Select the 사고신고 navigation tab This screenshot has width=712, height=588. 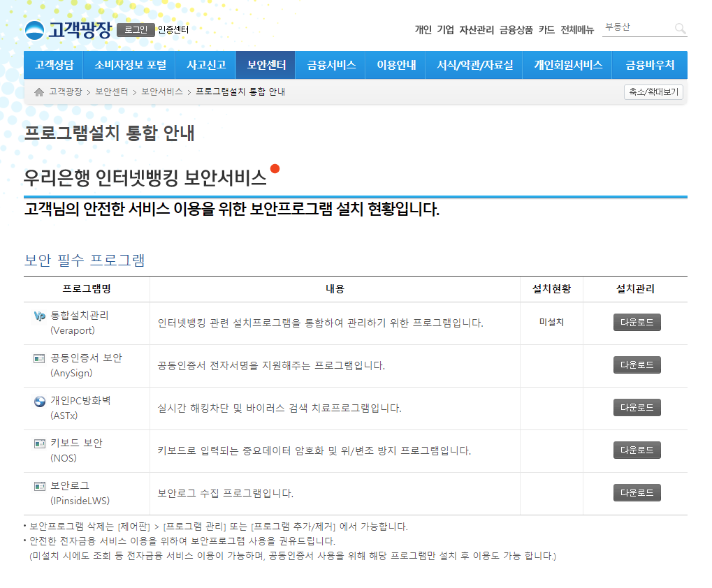click(x=205, y=65)
